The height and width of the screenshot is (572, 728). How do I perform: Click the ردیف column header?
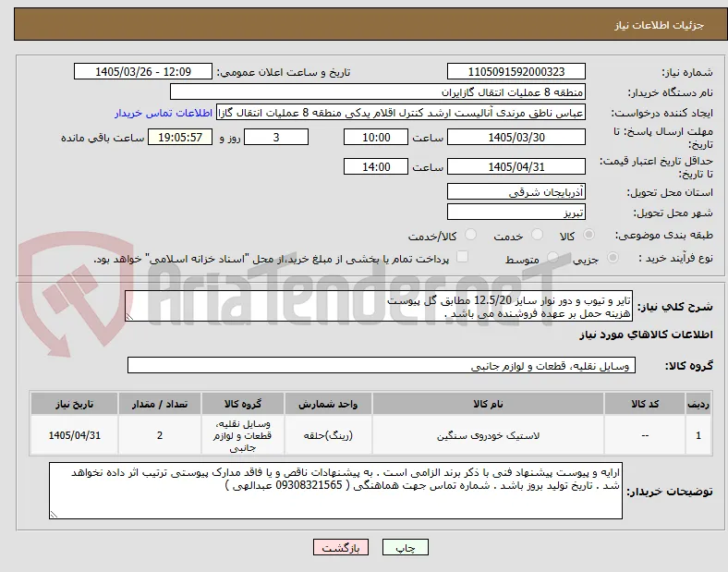click(x=698, y=404)
